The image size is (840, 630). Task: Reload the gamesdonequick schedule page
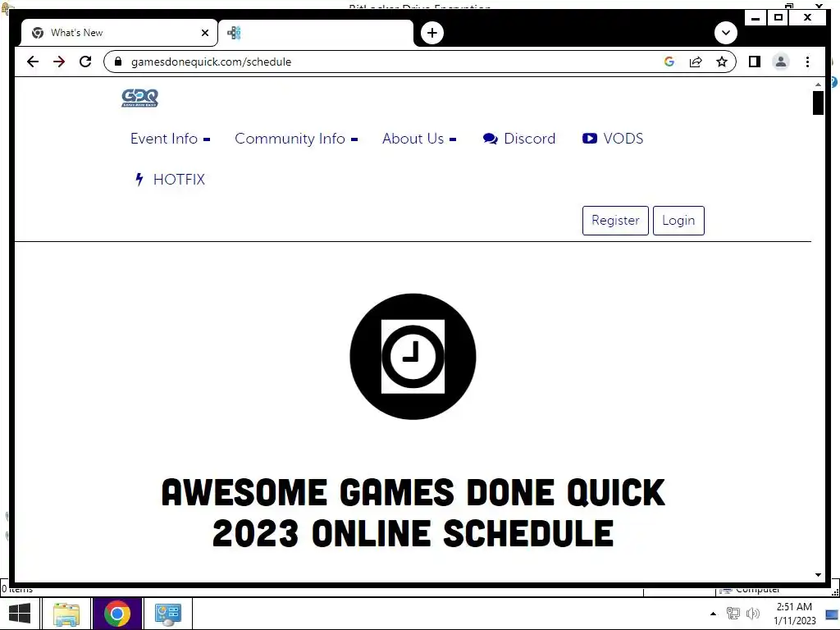(85, 62)
